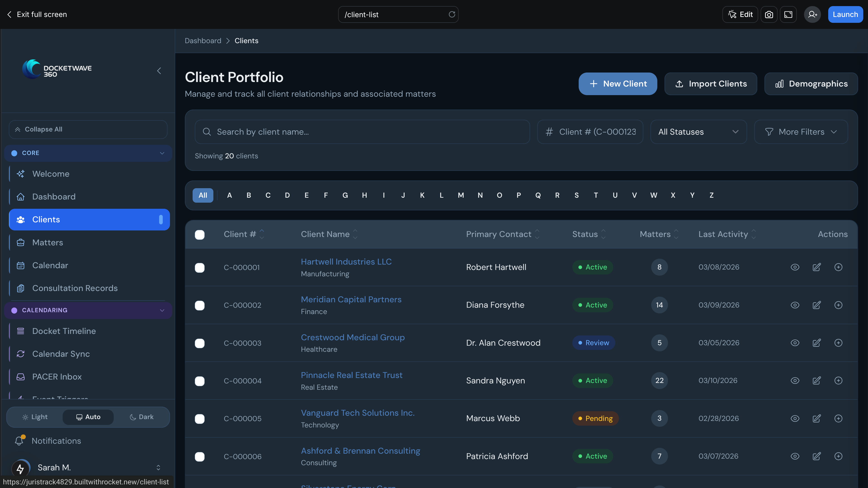Click Exit full screen

coord(37,14)
